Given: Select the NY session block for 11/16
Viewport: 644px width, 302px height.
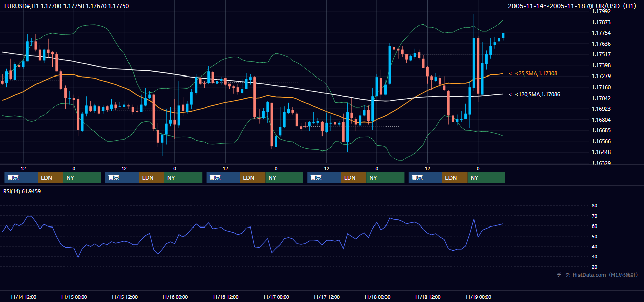Looking at the screenshot, I should click(x=284, y=178).
